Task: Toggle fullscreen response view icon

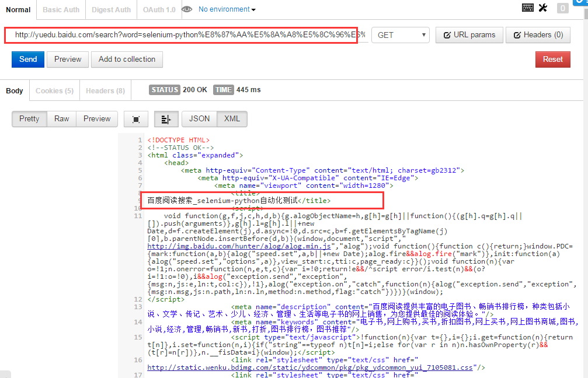Action: (136, 119)
